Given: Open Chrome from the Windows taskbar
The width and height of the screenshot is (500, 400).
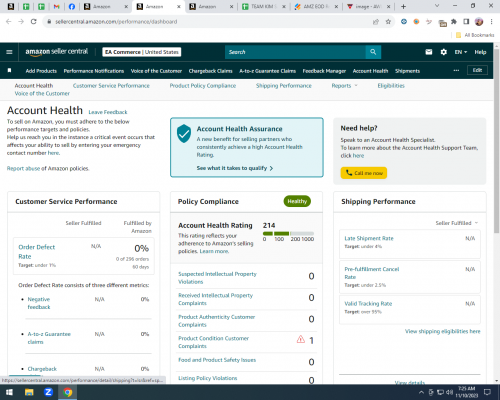Looking at the screenshot, I should [68, 392].
